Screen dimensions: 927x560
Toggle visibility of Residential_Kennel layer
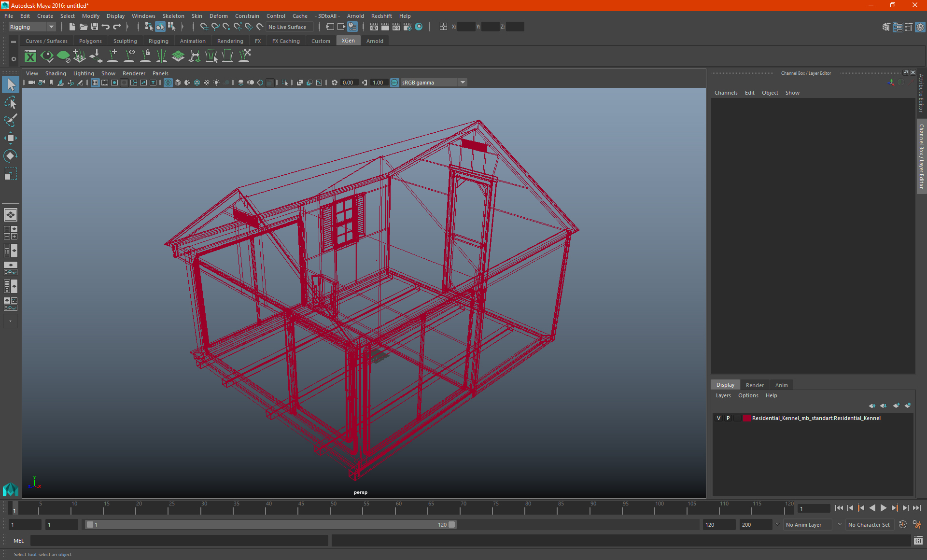point(718,418)
